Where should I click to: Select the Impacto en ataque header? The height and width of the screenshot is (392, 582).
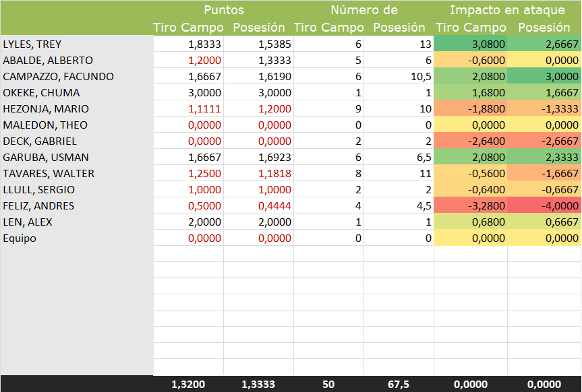click(507, 10)
